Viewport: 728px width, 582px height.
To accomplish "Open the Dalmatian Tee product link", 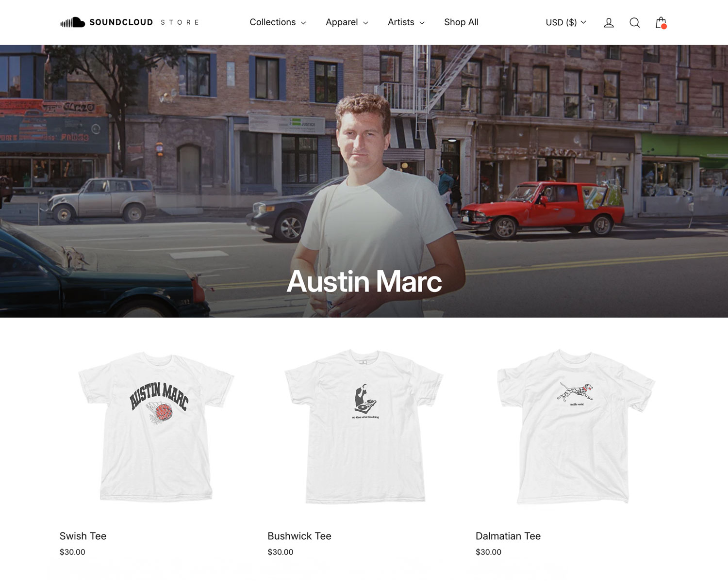I will pos(508,536).
